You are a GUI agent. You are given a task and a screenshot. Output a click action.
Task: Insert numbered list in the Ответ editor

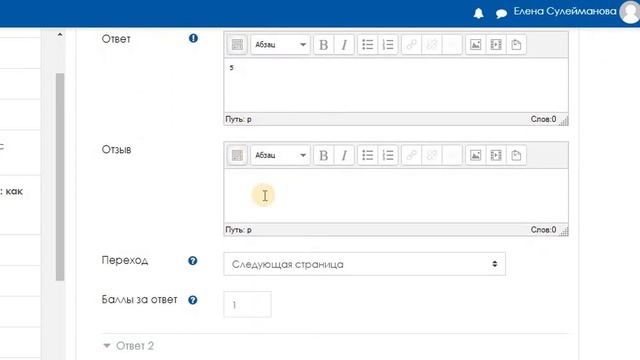[388, 44]
